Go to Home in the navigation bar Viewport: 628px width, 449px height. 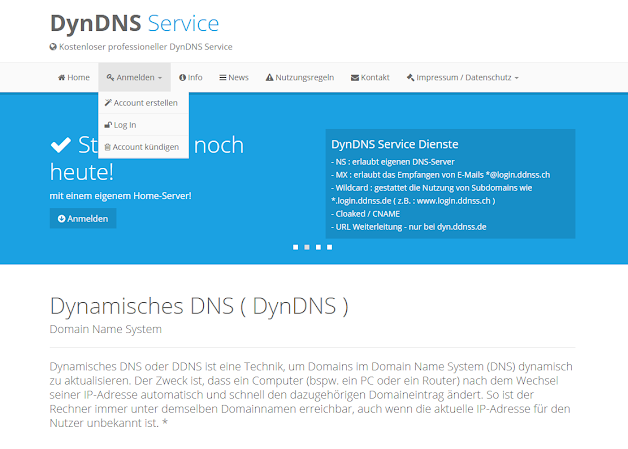pyautogui.click(x=74, y=77)
